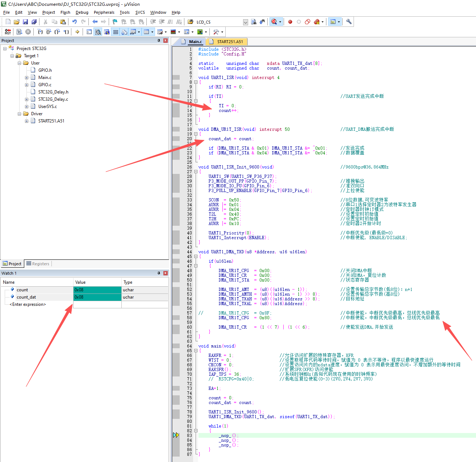
Task: Toggle the red Insert Breakpoint button
Action: click(290, 22)
